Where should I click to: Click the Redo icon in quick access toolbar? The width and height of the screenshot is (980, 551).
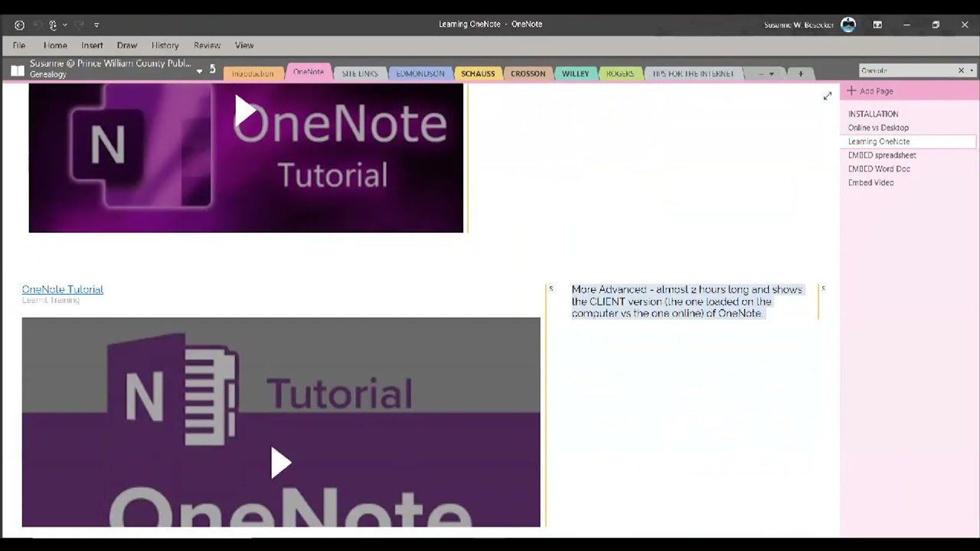[79, 25]
